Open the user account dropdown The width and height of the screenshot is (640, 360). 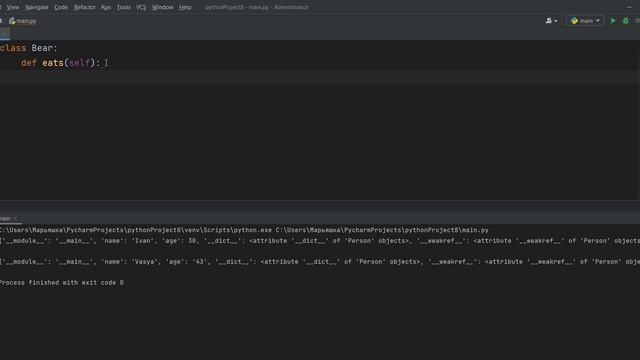click(x=551, y=21)
